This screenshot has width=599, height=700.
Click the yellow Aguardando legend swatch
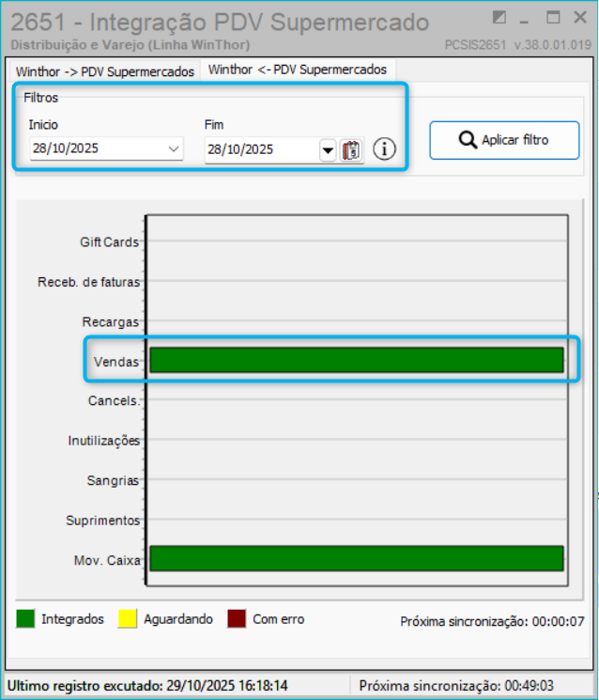point(128,619)
